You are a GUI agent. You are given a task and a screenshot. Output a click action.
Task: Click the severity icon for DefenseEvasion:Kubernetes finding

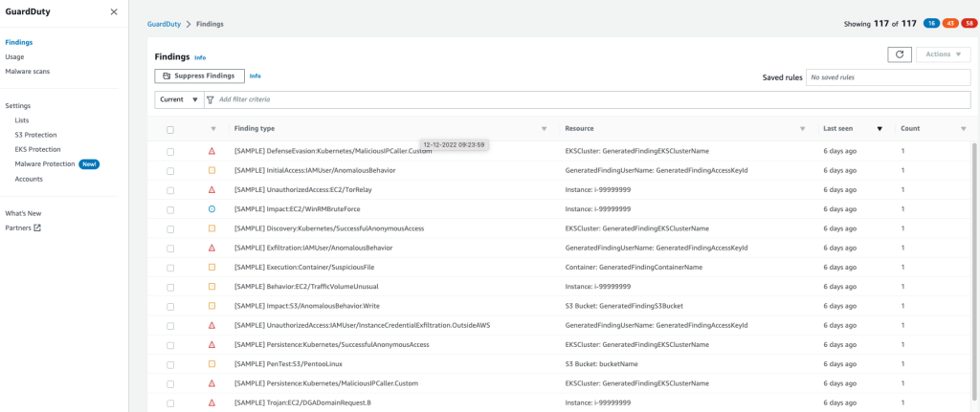point(212,151)
